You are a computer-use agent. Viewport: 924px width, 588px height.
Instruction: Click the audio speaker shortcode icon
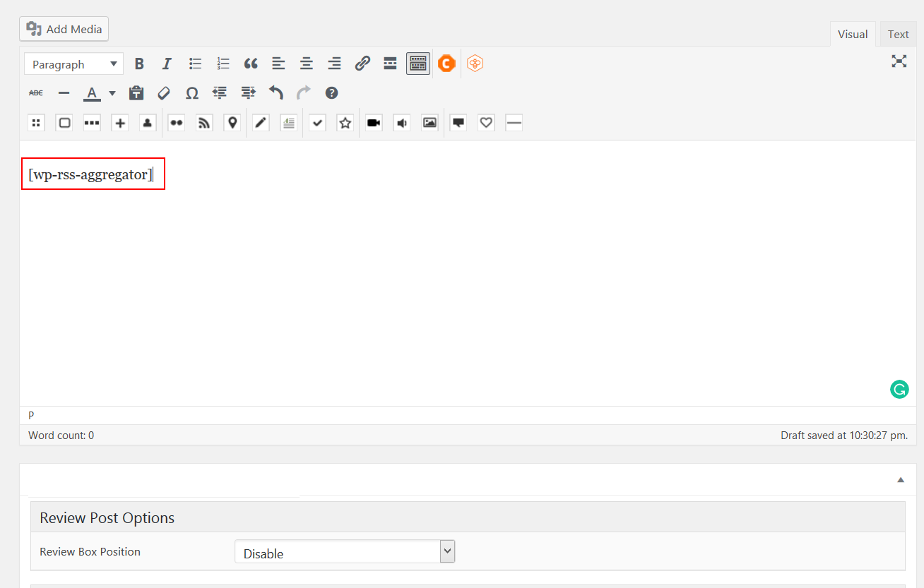click(402, 123)
